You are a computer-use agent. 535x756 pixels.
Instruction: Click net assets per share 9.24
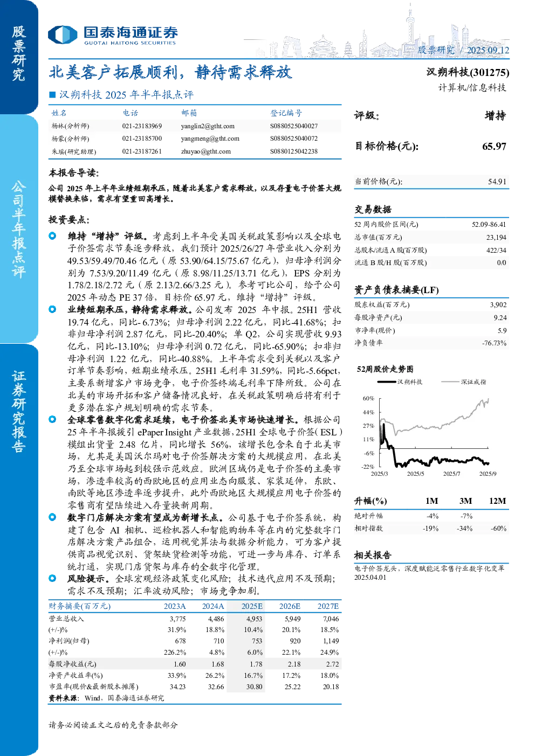pyautogui.click(x=500, y=317)
